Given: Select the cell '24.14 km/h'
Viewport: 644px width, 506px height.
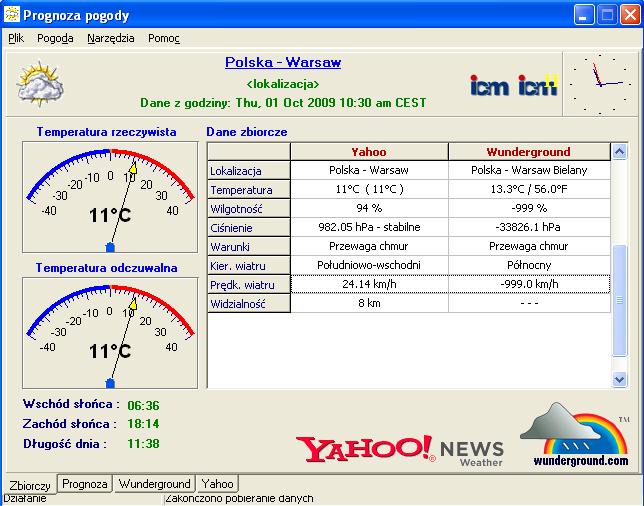Looking at the screenshot, I should click(x=369, y=284).
